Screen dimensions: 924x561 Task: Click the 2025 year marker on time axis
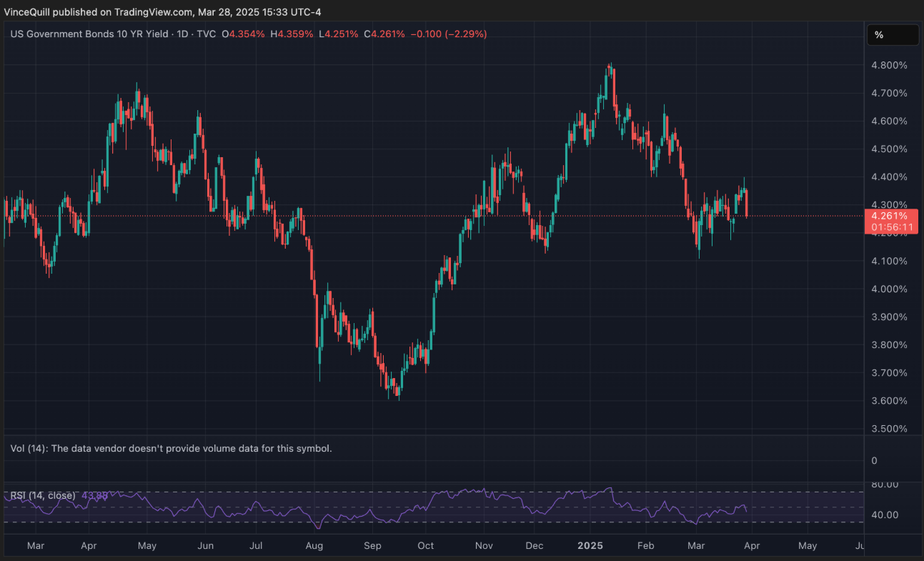pos(590,546)
